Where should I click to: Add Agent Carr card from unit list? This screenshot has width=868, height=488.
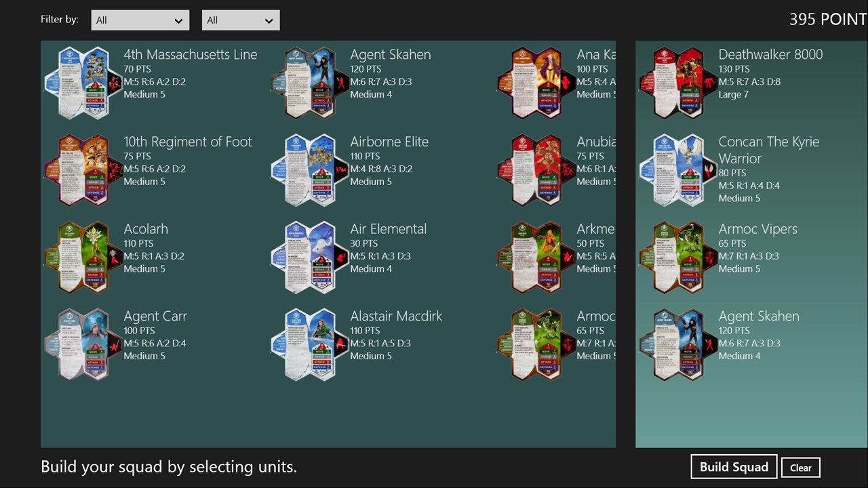pos(83,344)
